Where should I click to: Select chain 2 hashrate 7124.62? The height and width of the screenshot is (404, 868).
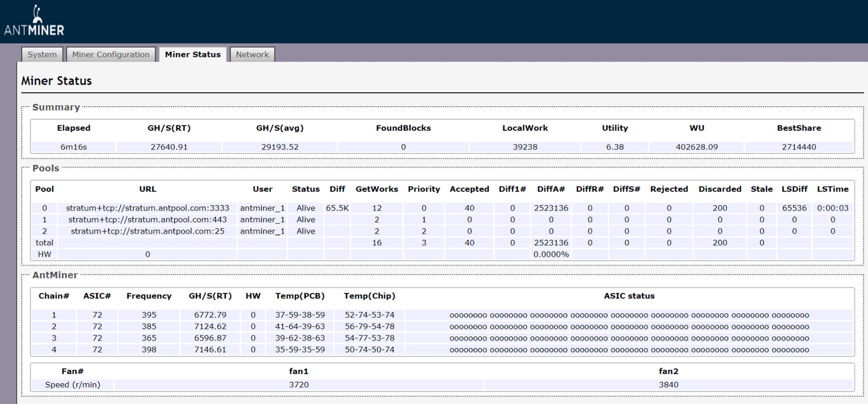[210, 326]
